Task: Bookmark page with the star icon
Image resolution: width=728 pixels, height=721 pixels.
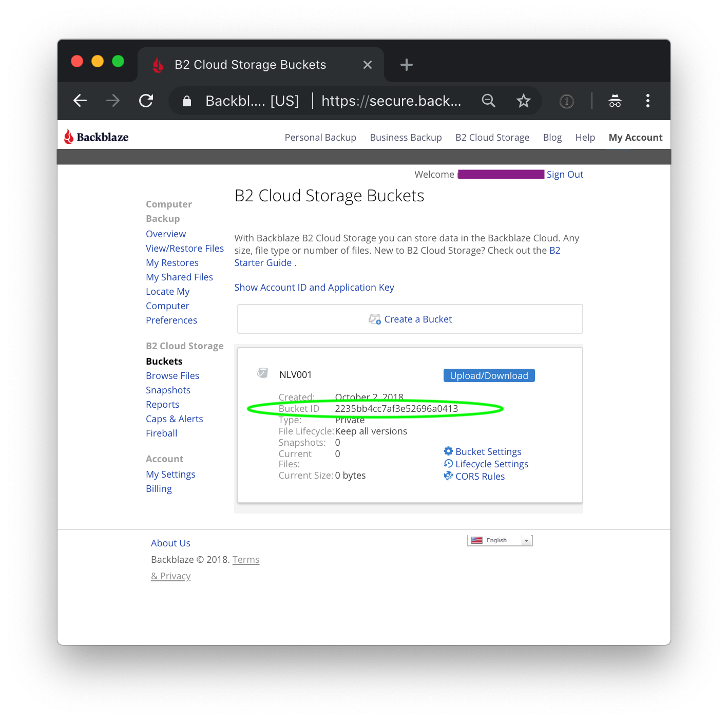Action: pyautogui.click(x=523, y=101)
